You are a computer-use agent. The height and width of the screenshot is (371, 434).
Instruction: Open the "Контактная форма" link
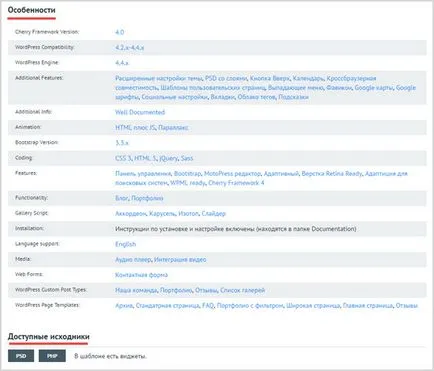tap(141, 275)
